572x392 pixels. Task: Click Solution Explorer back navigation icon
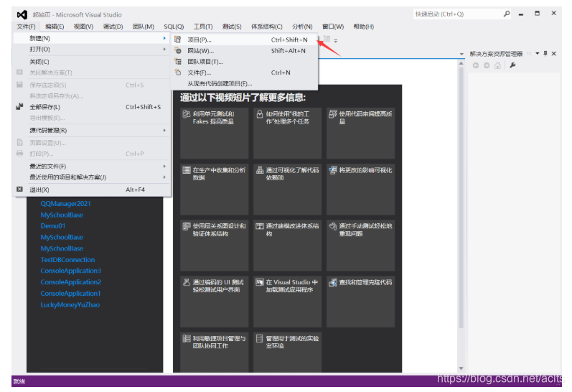click(476, 65)
